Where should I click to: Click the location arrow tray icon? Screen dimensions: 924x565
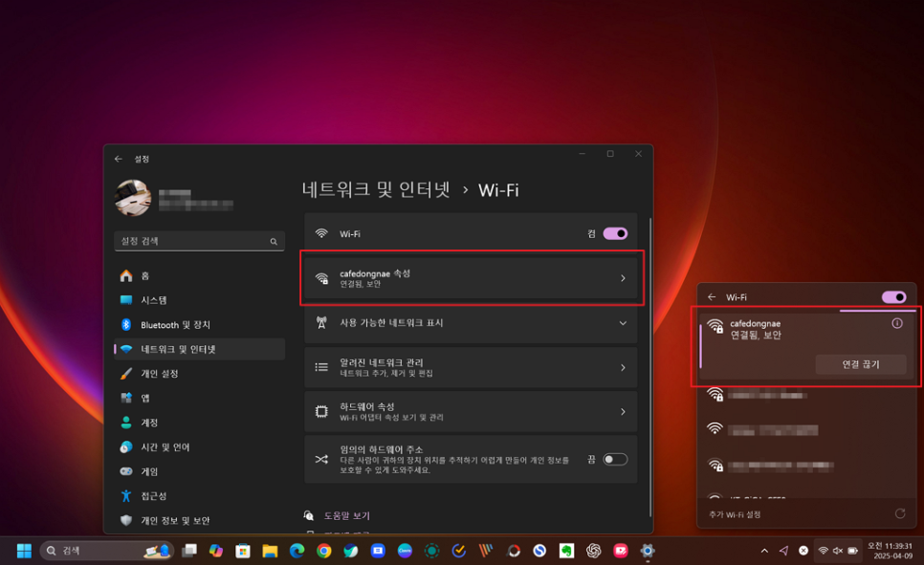click(x=783, y=551)
